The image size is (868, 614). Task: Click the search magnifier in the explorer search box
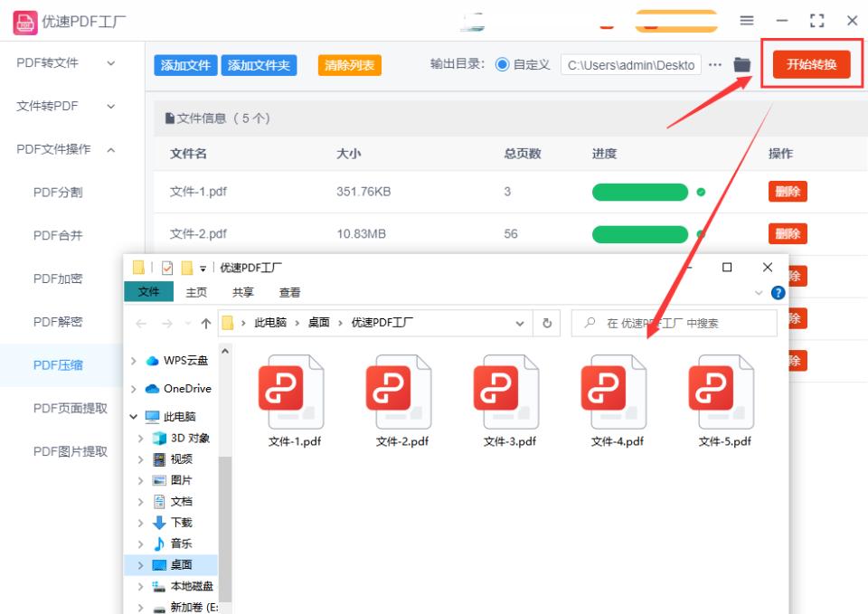tap(589, 323)
